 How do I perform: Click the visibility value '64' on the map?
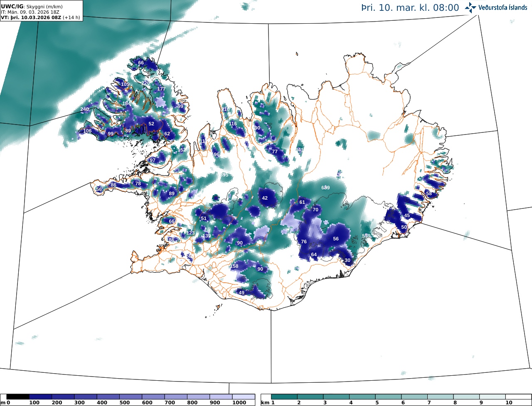point(314,254)
